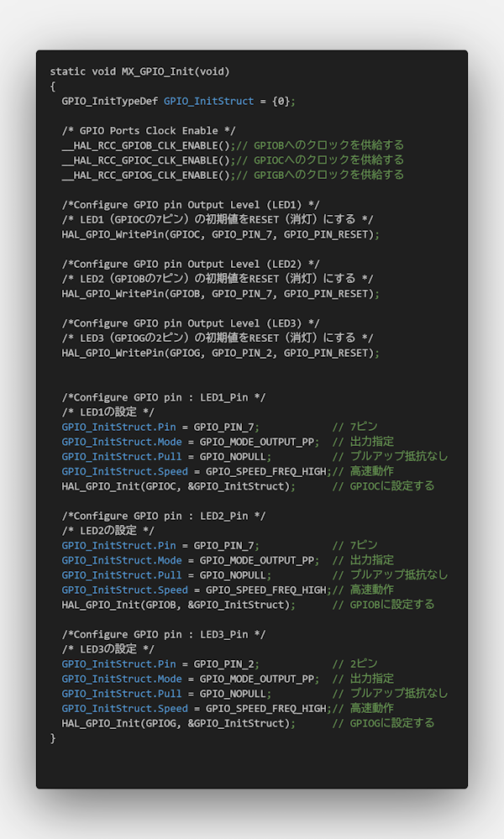The image size is (504, 839).
Task: Click the HAL_GPIO_Init call with GPIOG
Action: [x=178, y=723]
